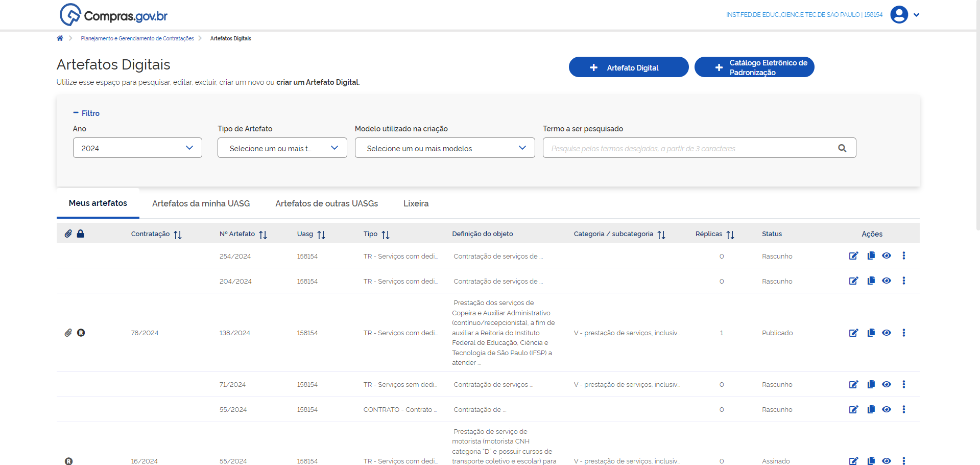Switch to Artefatos da minha UASG tab
Screen dimensions: 980x465
pos(201,203)
